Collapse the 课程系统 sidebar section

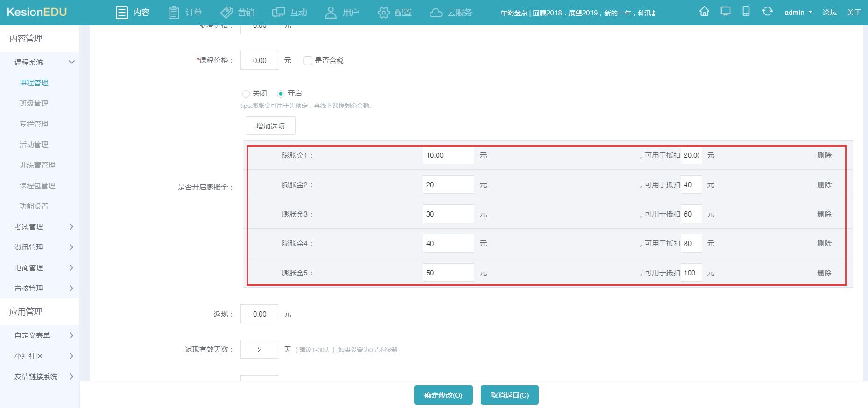(x=40, y=62)
